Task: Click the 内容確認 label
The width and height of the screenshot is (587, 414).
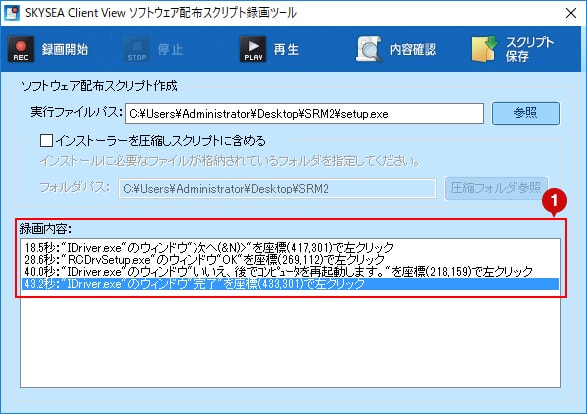Action: [413, 49]
